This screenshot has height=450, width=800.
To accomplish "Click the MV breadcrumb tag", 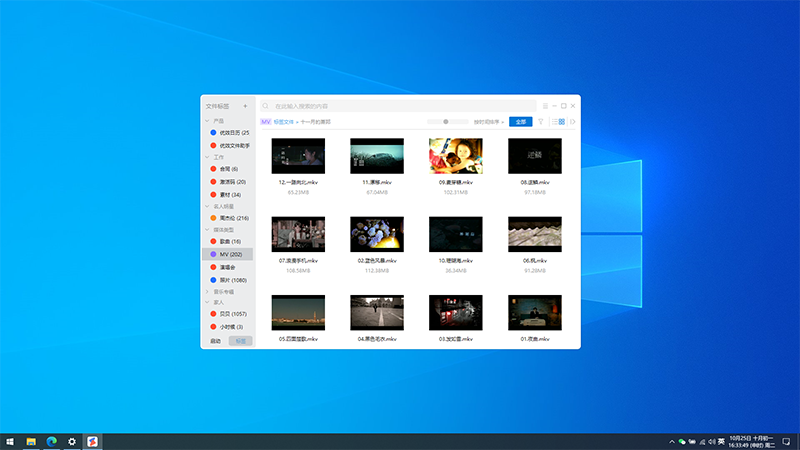I will pyautogui.click(x=266, y=122).
